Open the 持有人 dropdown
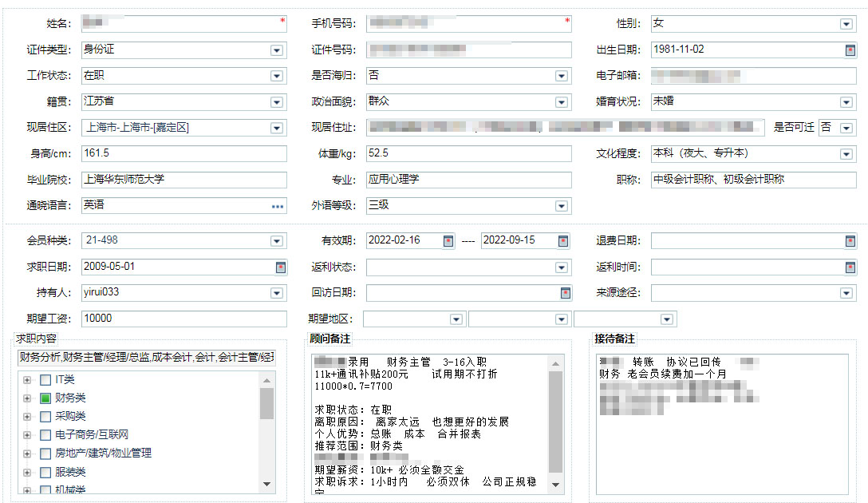868x503 pixels. [x=277, y=293]
